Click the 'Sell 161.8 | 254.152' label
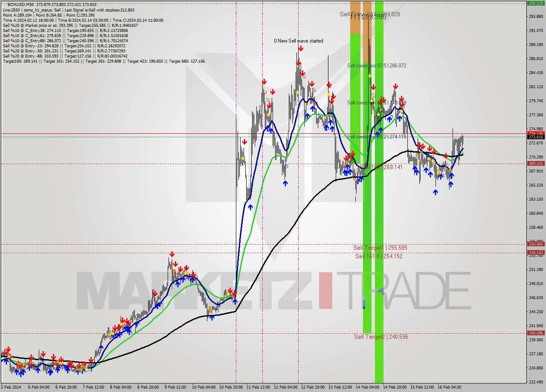The width and height of the screenshot is (546, 392). [379, 256]
